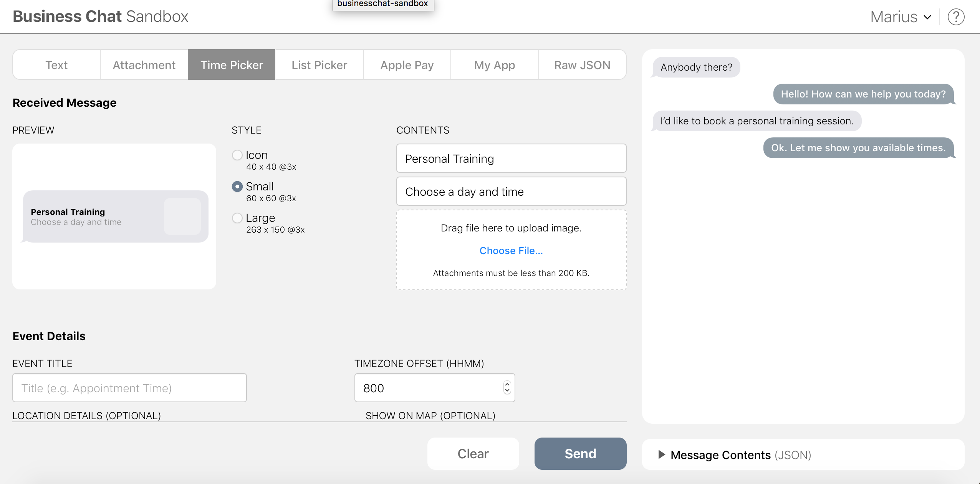
Task: Click the Event Title input field
Action: 129,388
